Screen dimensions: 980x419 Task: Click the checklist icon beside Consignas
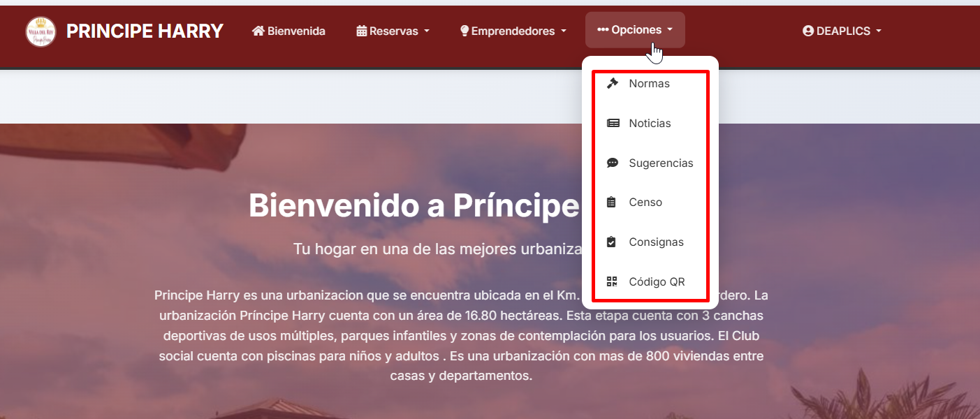point(612,242)
